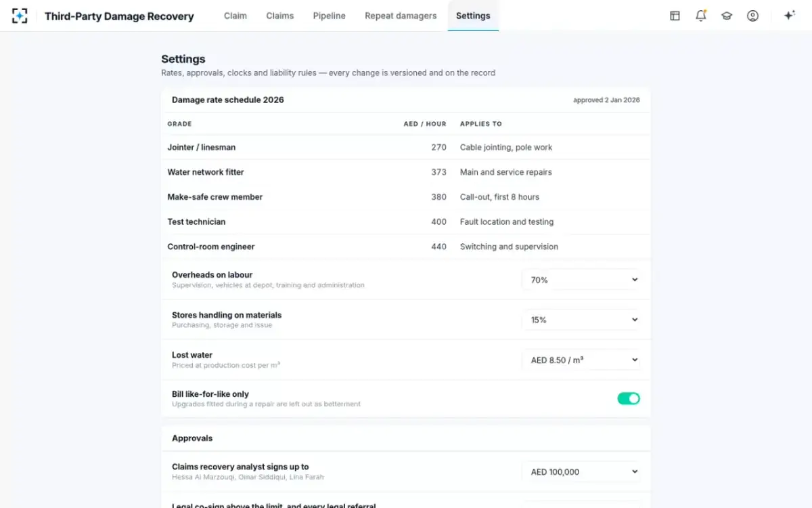Open the Overheads on labour dropdown
Screen dimensions: 812x508
point(581,280)
